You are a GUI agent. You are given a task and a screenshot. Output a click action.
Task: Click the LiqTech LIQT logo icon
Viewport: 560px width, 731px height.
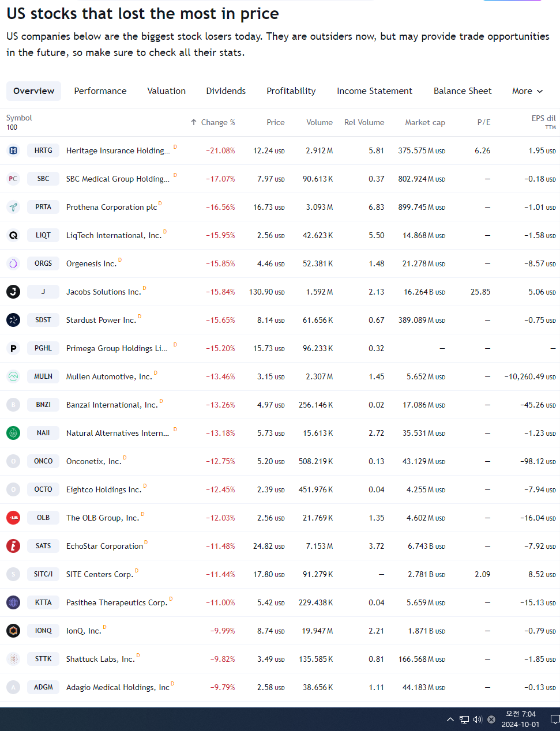pyautogui.click(x=13, y=235)
